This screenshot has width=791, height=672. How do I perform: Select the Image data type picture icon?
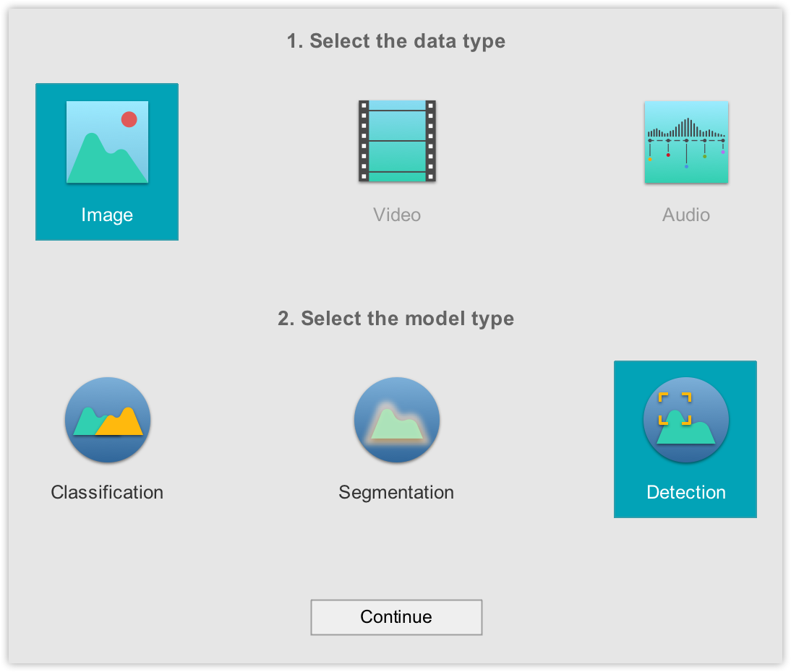[x=107, y=142]
